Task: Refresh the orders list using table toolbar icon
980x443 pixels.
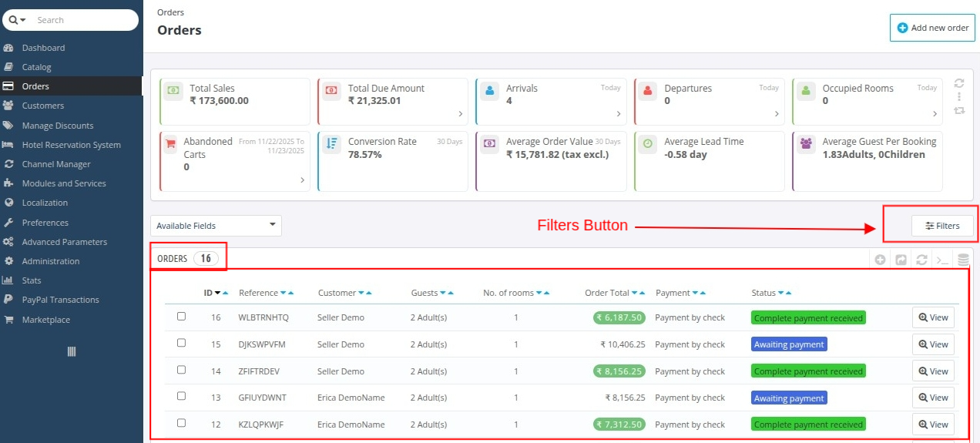Action: click(x=921, y=260)
